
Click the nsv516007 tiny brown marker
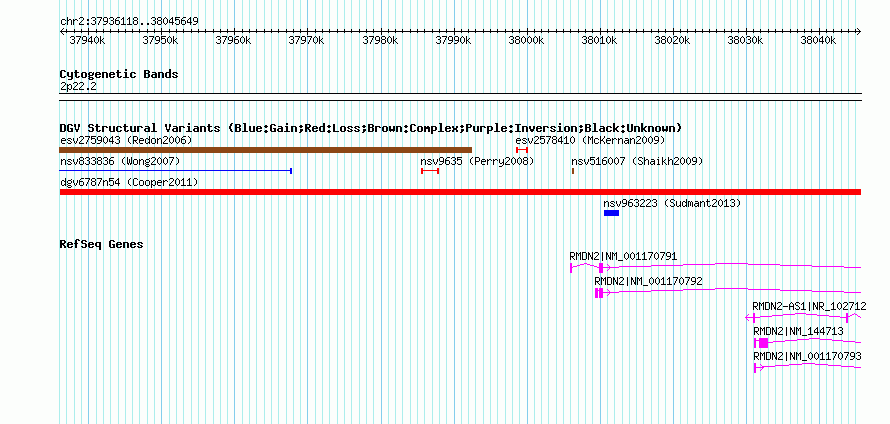pyautogui.click(x=573, y=170)
